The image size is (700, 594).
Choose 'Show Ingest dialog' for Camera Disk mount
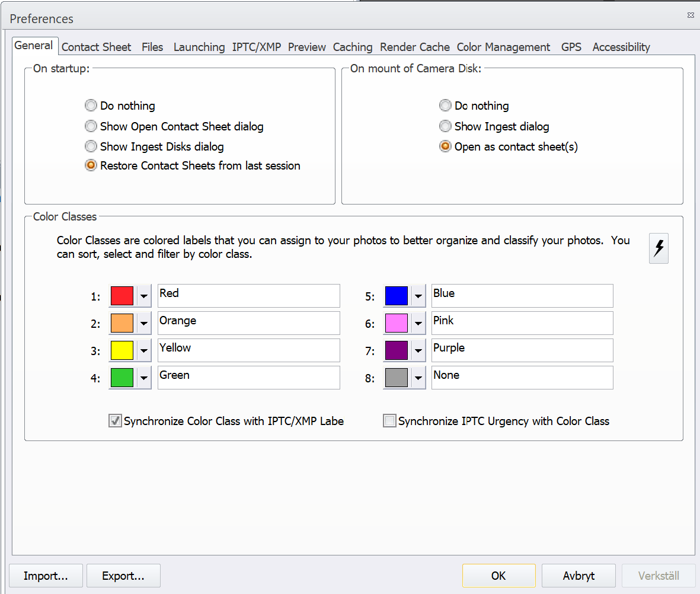[x=445, y=126]
